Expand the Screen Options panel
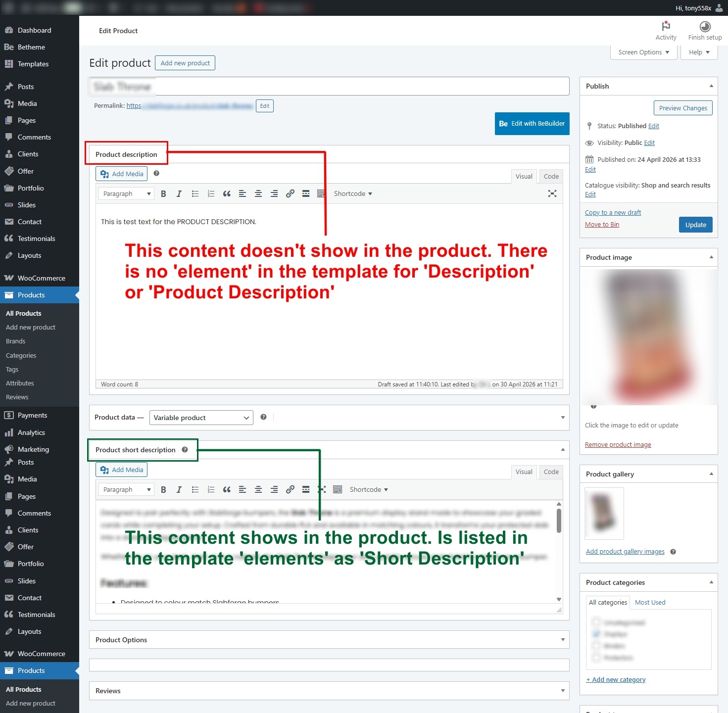Viewport: 728px width, 713px height. 643,52
